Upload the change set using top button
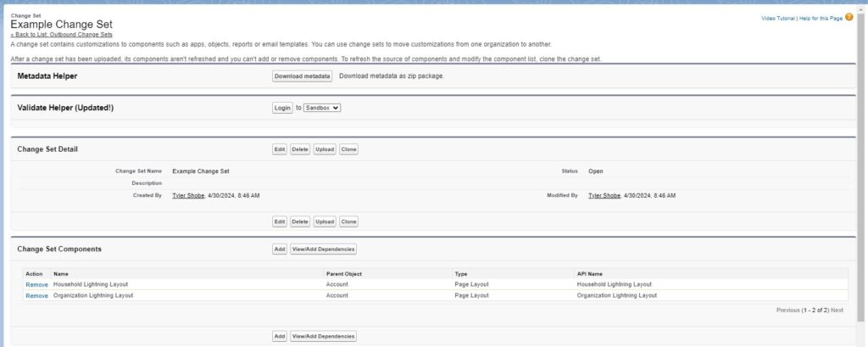This screenshot has height=347, width=868. (325, 149)
